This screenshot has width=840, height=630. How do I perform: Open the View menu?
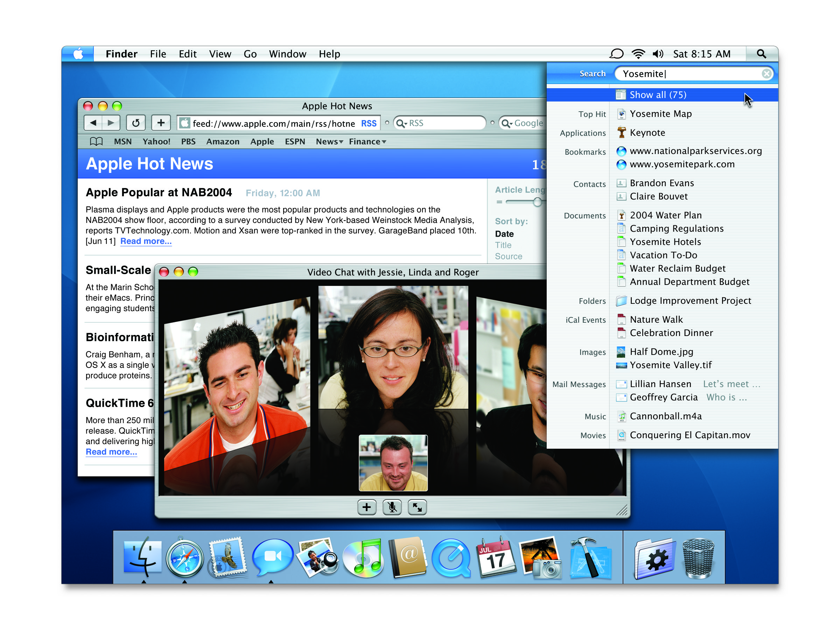(x=220, y=54)
